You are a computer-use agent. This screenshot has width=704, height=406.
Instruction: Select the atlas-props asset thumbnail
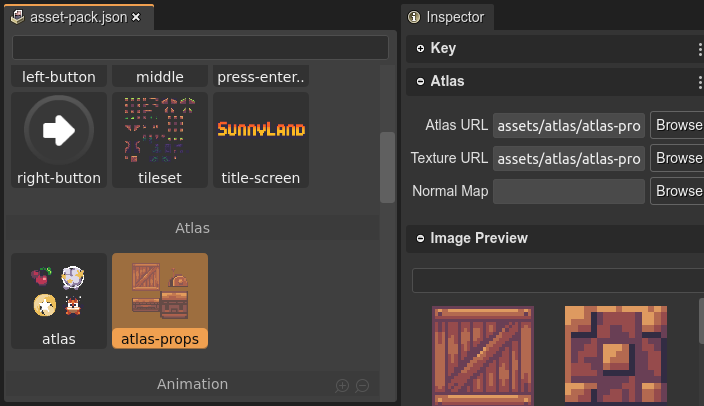[x=160, y=301]
